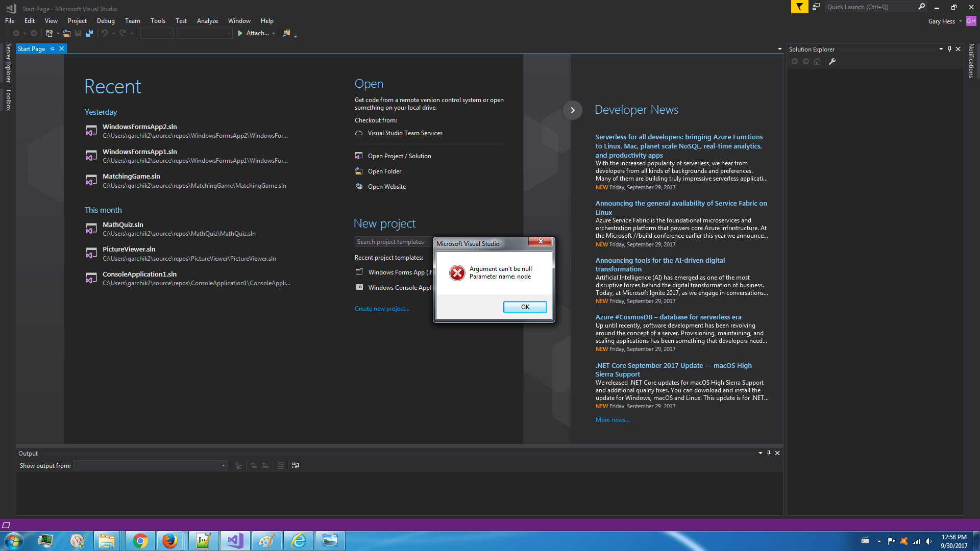980x551 pixels.
Task: Click the Open File toolbar icon
Action: pos(67,33)
